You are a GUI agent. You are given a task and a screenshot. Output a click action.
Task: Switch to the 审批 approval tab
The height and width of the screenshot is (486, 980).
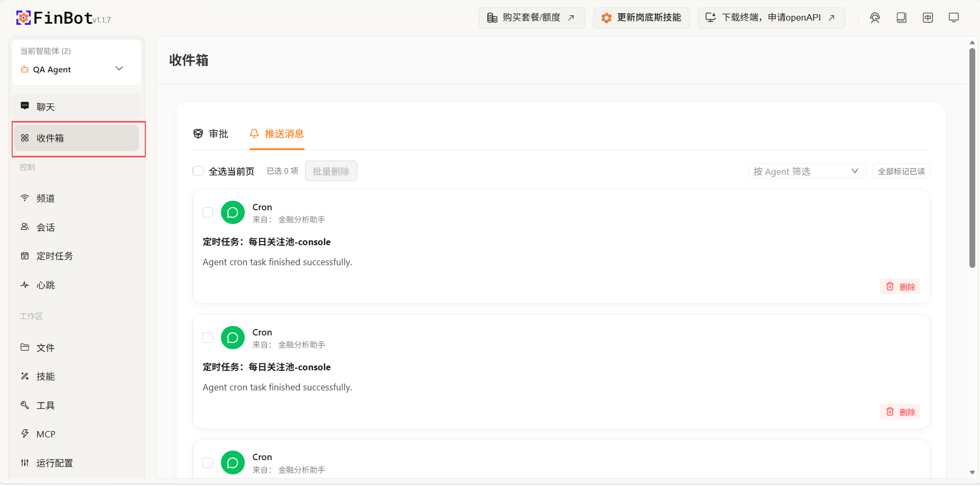(210, 134)
